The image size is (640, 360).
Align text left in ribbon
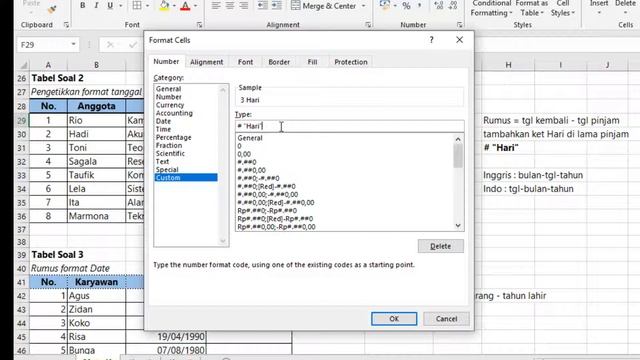coord(216,5)
